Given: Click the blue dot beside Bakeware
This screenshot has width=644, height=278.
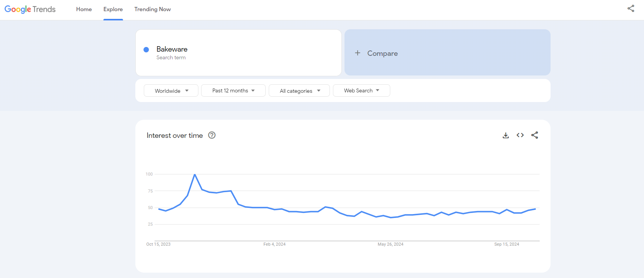Looking at the screenshot, I should pos(146,50).
